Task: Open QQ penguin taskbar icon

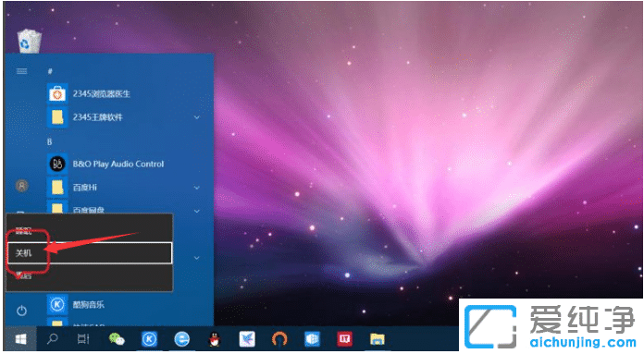Action: point(215,339)
